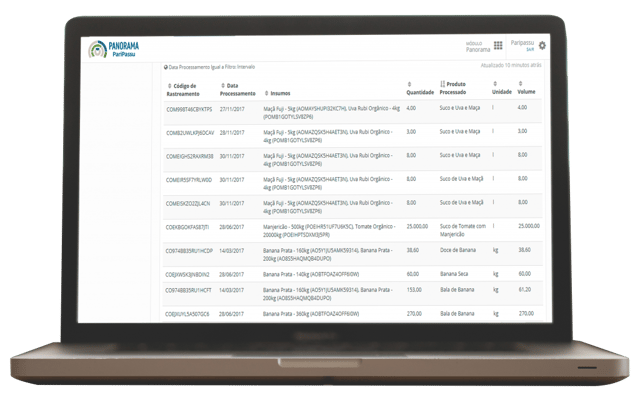Select the Doce de Banana product row
The height and width of the screenshot is (398, 640).
click(353, 254)
